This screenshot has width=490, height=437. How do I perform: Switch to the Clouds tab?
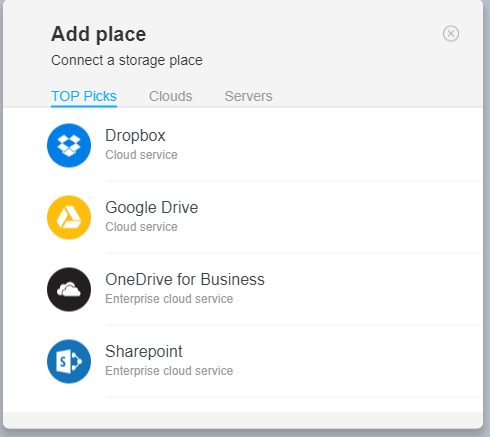(x=170, y=96)
